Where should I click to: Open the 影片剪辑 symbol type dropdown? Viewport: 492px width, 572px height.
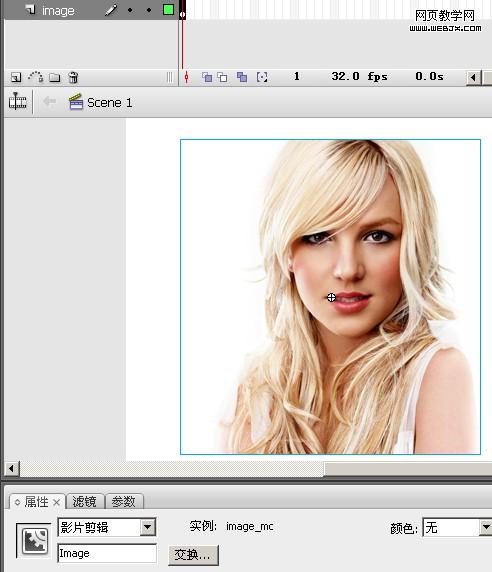pyautogui.click(x=107, y=527)
